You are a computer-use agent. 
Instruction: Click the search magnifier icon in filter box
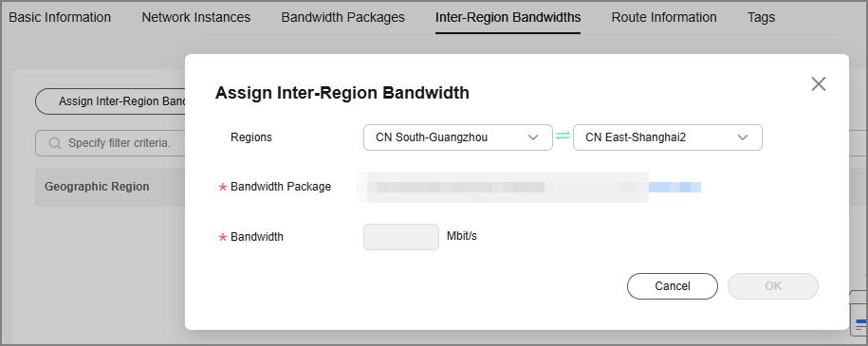55,143
